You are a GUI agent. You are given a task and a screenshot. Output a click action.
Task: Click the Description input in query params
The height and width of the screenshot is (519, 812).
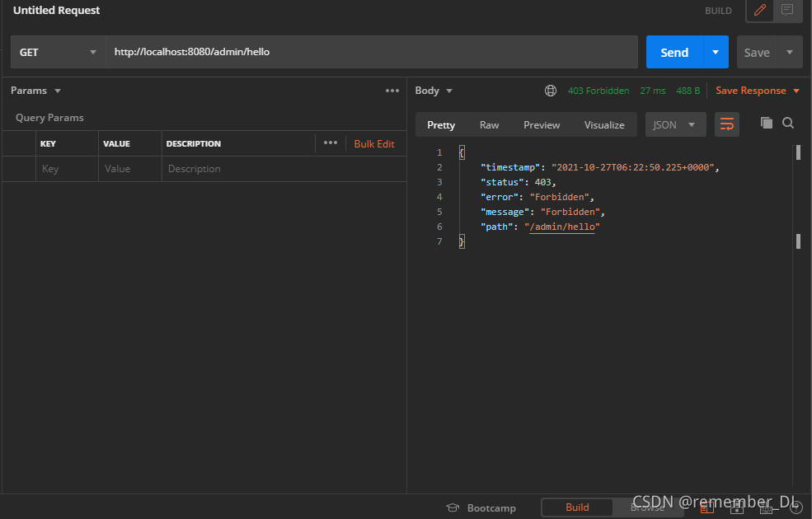tap(284, 169)
